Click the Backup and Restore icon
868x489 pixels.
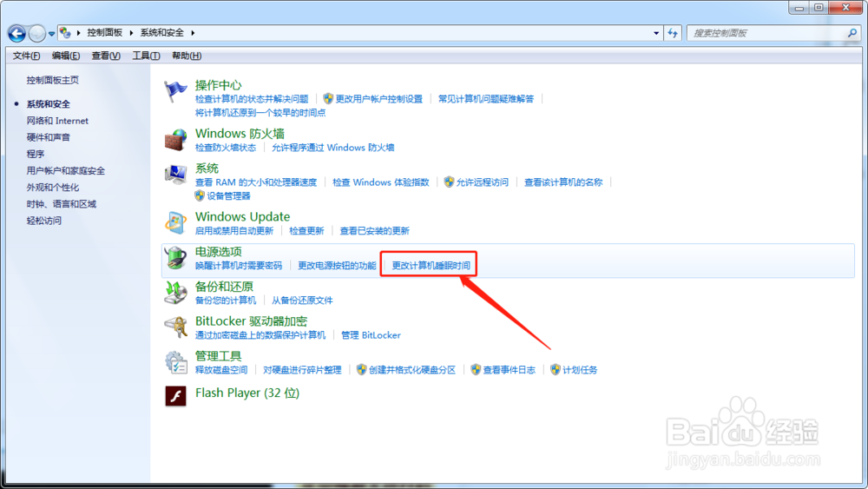point(175,293)
